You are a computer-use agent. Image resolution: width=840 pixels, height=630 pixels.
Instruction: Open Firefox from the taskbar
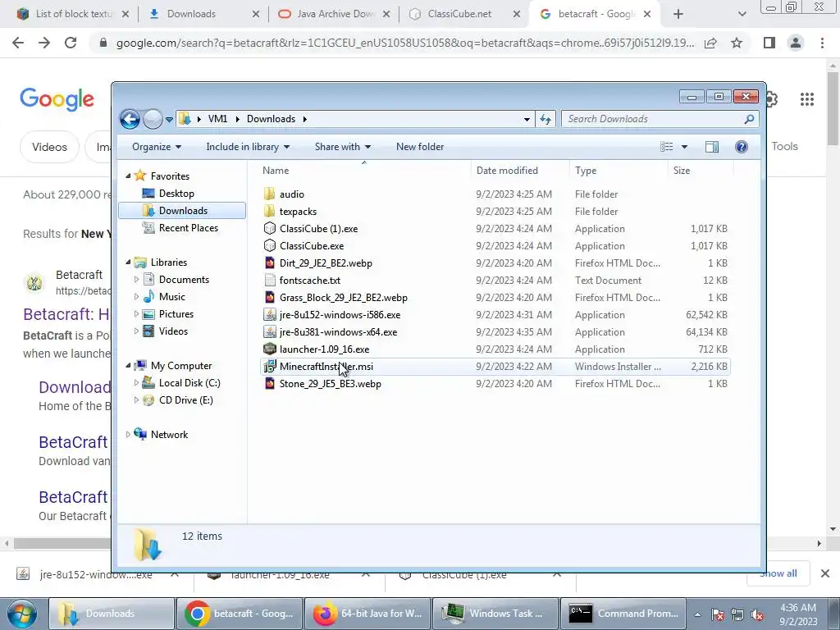click(367, 614)
